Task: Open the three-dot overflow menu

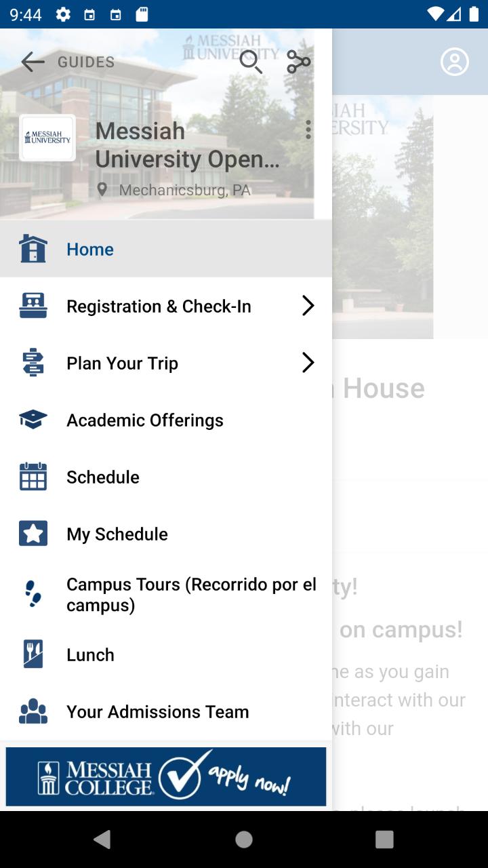Action: coord(308,130)
